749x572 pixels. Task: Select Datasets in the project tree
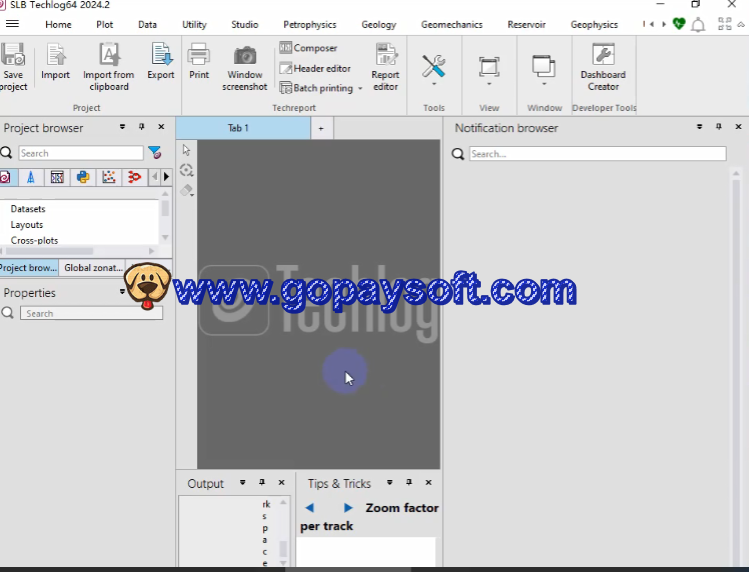click(x=28, y=209)
